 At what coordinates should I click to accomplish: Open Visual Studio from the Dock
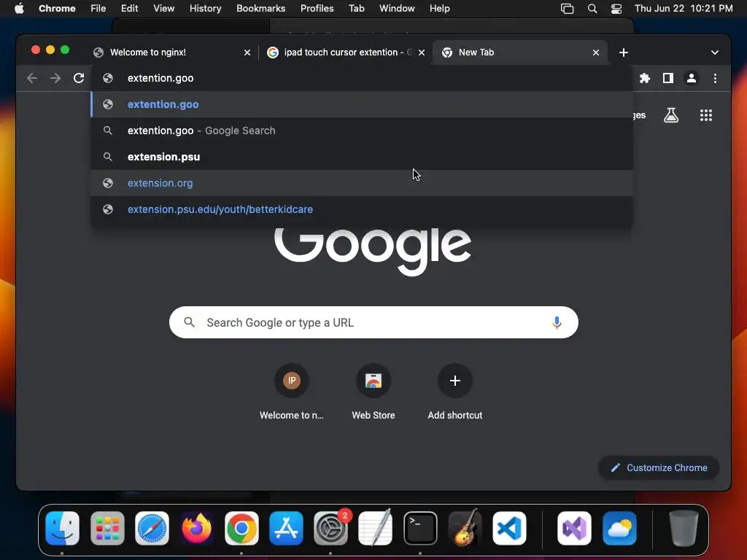(575, 528)
